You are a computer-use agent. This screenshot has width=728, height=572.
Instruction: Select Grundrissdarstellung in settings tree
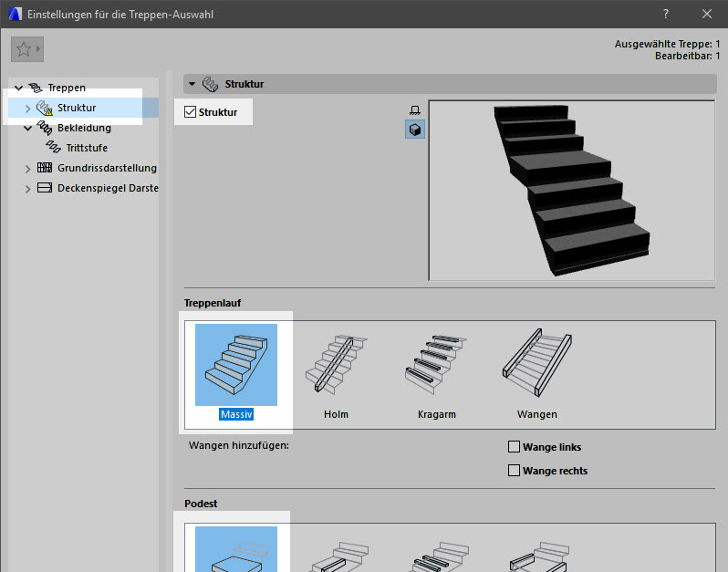(x=107, y=168)
